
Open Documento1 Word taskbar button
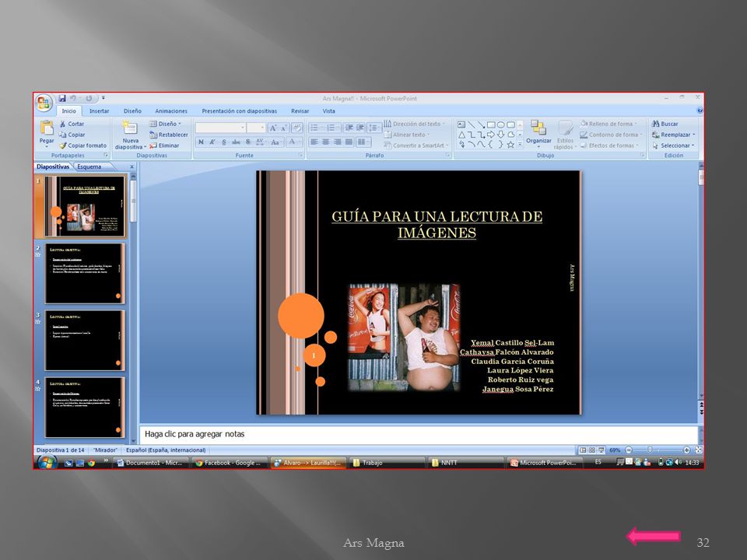coord(150,462)
